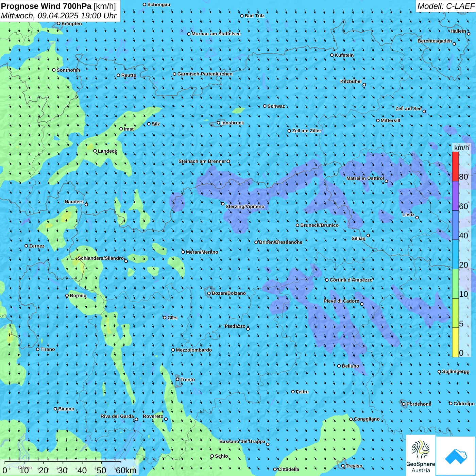Click the Tirano location dot
This screenshot has height=476, width=476.
click(38, 349)
